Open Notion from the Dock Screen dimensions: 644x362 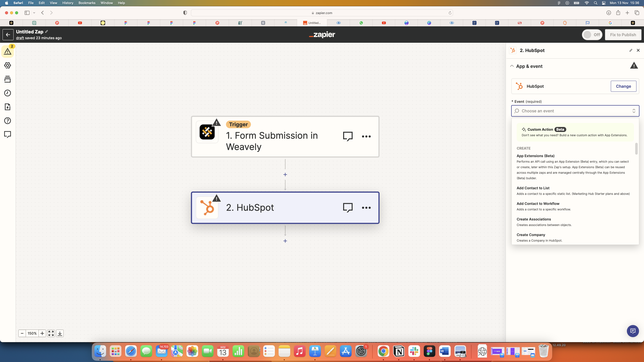(399, 351)
